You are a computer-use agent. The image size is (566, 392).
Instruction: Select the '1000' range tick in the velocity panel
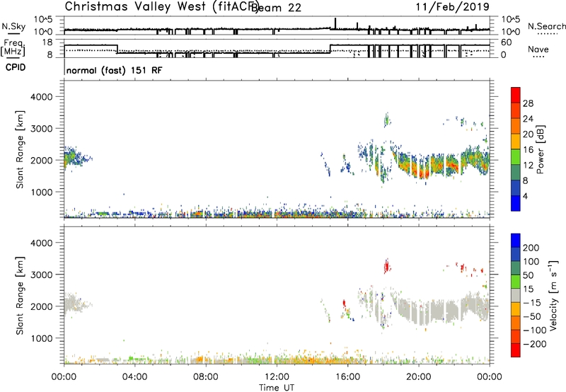pyautogui.click(x=41, y=339)
